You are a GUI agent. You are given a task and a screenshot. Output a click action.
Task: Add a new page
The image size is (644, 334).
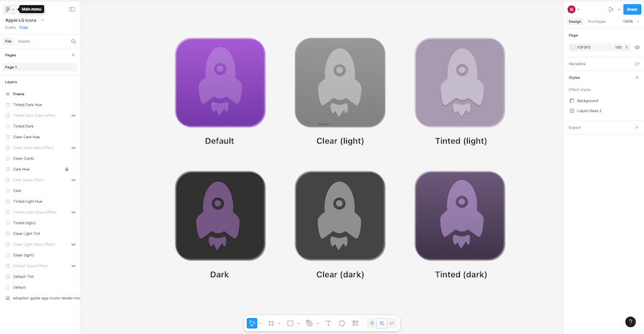pyautogui.click(x=73, y=55)
